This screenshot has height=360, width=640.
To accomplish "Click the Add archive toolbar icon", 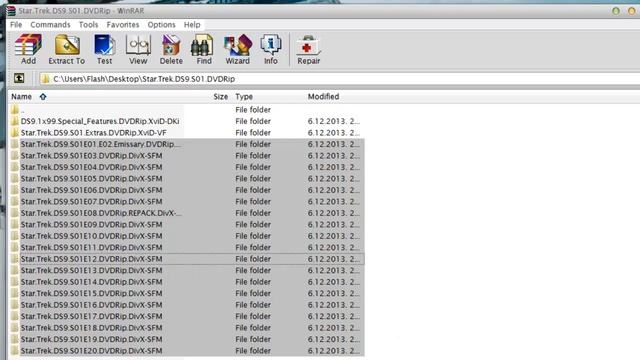I will (x=28, y=50).
